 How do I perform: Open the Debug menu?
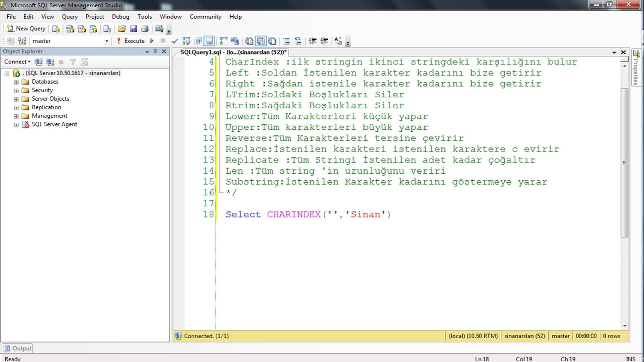tap(120, 17)
